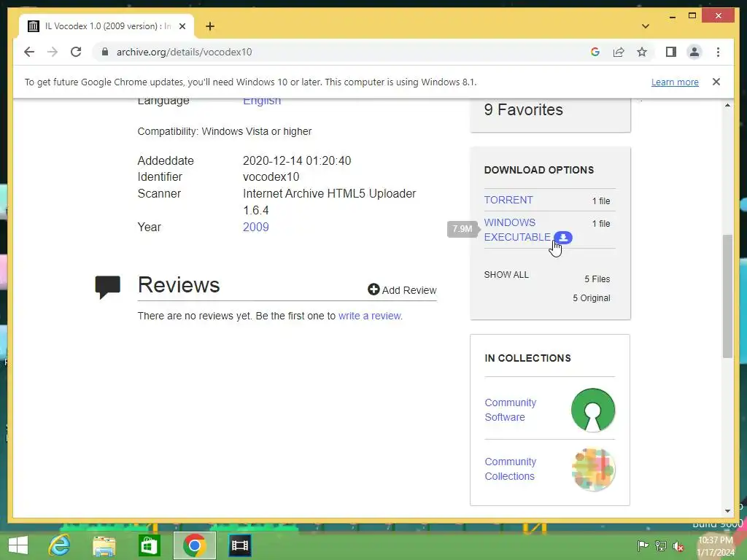
Task: Open Chrome's three-dot menu
Action: coord(718,52)
